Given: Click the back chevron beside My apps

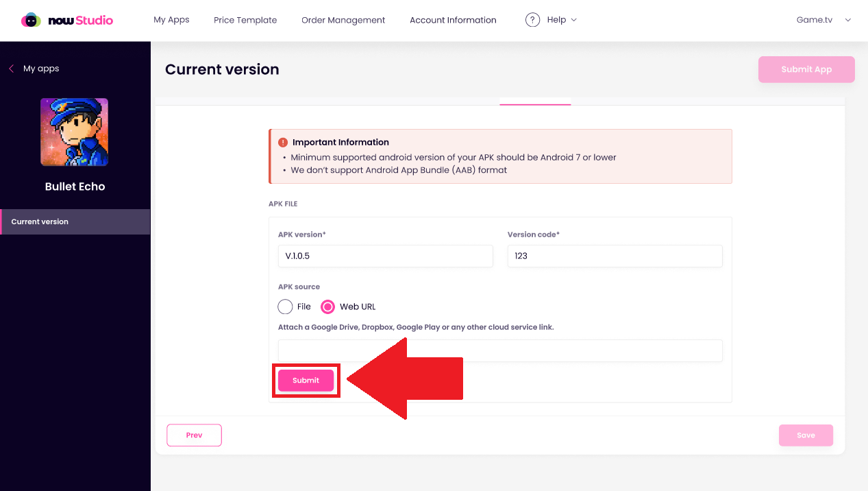Looking at the screenshot, I should point(11,69).
